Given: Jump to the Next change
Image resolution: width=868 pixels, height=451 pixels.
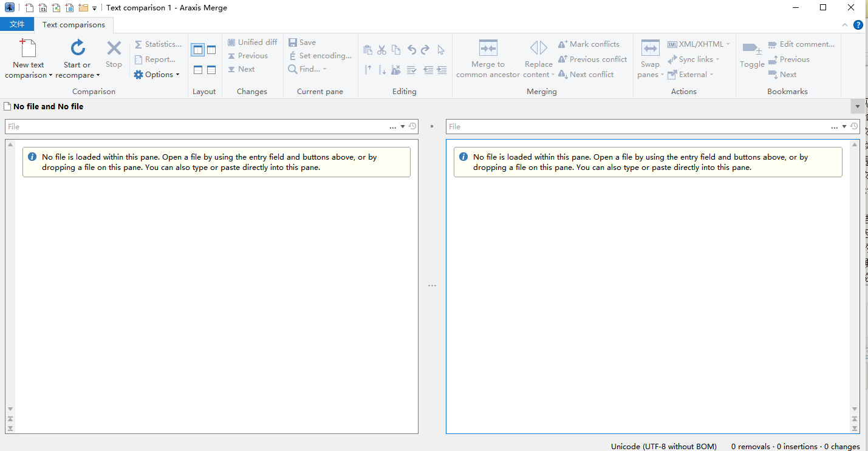Looking at the screenshot, I should 241,69.
